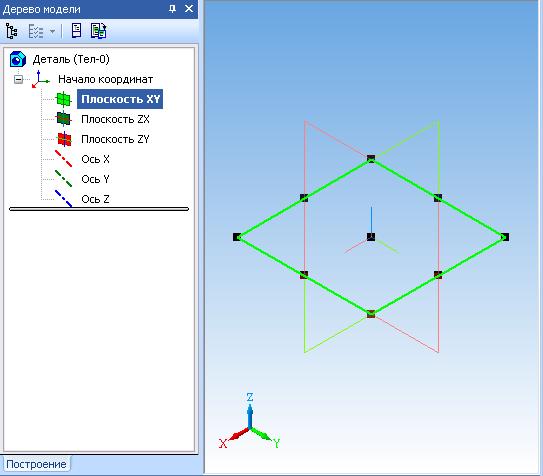Click the blue dashed Ось Z icon

point(63,198)
